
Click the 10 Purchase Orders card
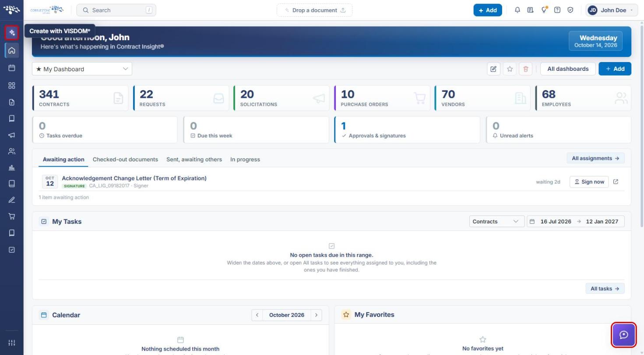coord(382,98)
